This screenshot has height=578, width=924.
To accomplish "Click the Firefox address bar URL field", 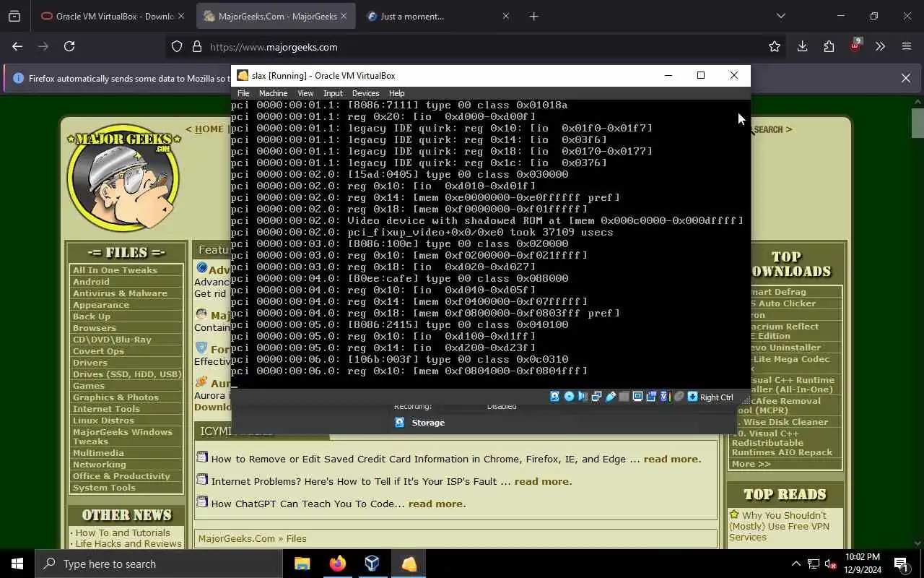I will pyautogui.click(x=476, y=47).
